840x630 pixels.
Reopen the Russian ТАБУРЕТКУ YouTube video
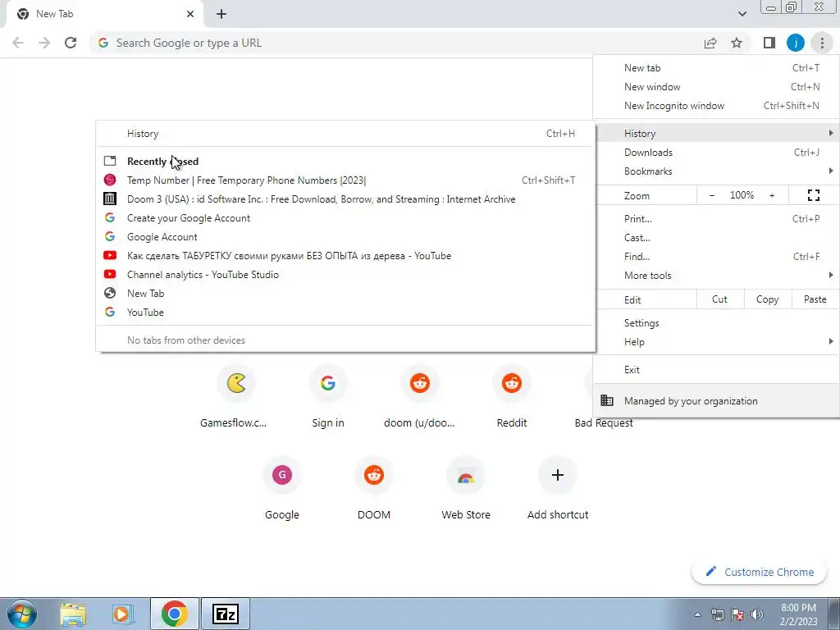coord(345,256)
